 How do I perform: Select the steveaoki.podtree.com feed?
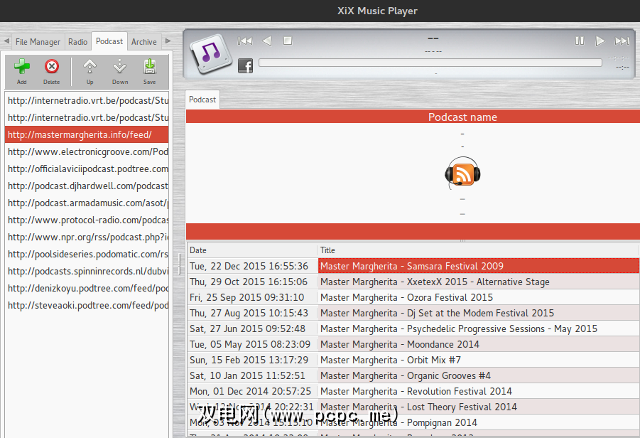coord(87,305)
